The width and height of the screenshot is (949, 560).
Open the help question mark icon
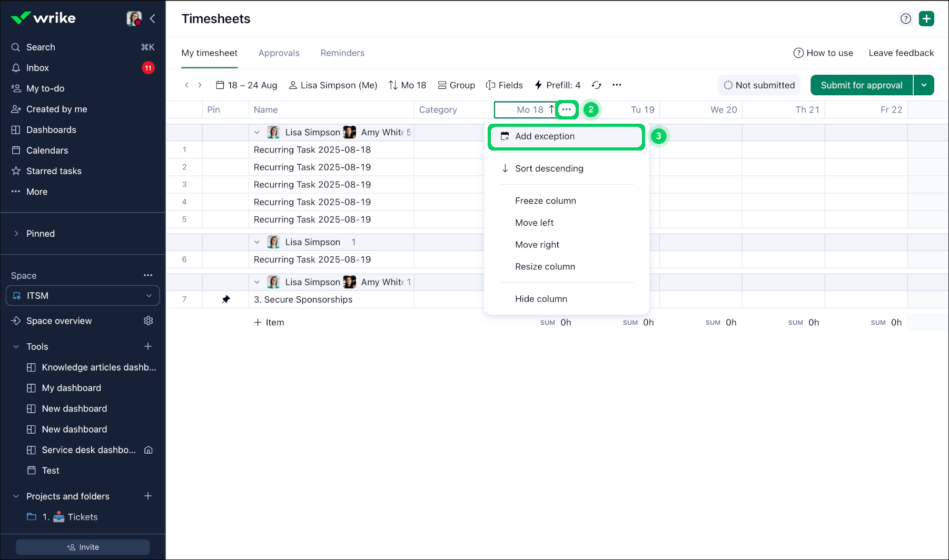point(906,19)
